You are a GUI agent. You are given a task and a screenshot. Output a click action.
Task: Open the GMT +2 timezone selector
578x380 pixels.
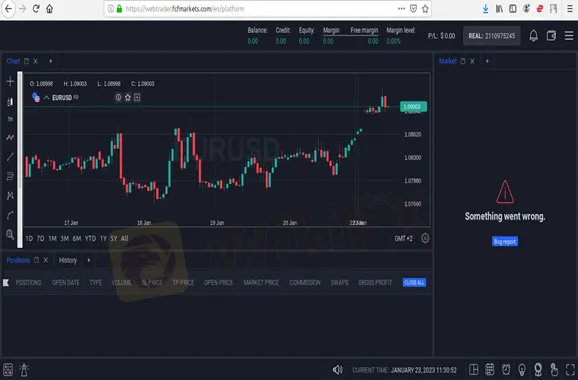(x=403, y=238)
